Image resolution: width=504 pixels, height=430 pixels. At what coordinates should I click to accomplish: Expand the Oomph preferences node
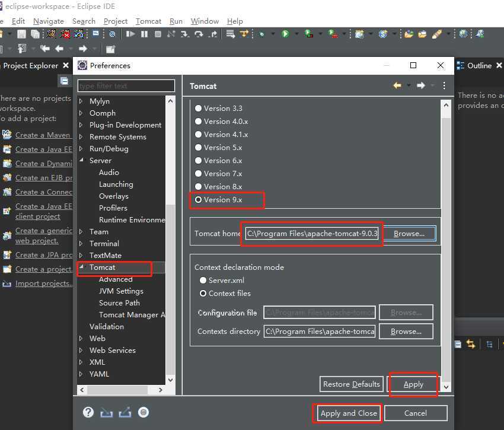[x=81, y=113]
